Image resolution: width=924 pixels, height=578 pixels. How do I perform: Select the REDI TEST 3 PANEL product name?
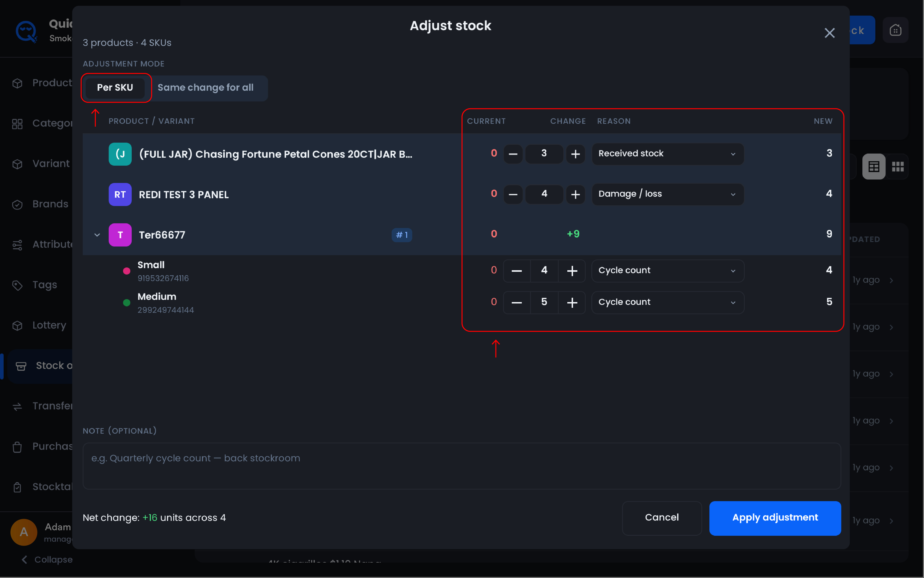[x=184, y=195]
